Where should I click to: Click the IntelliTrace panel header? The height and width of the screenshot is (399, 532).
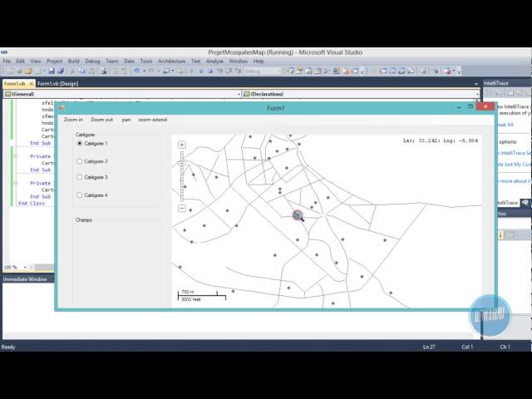(x=507, y=83)
